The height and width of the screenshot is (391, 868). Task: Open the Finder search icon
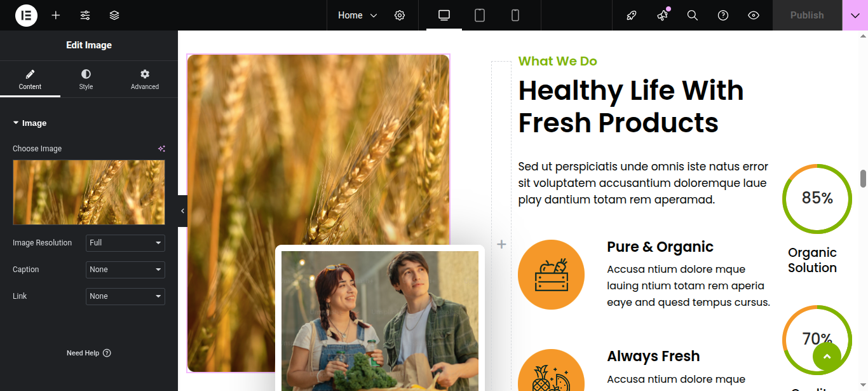pos(693,15)
